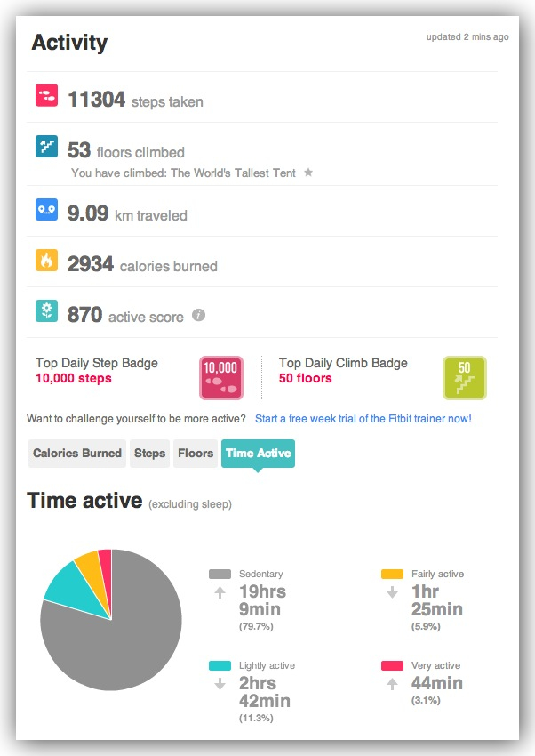Open the 10,000 steps badge image

pos(220,377)
